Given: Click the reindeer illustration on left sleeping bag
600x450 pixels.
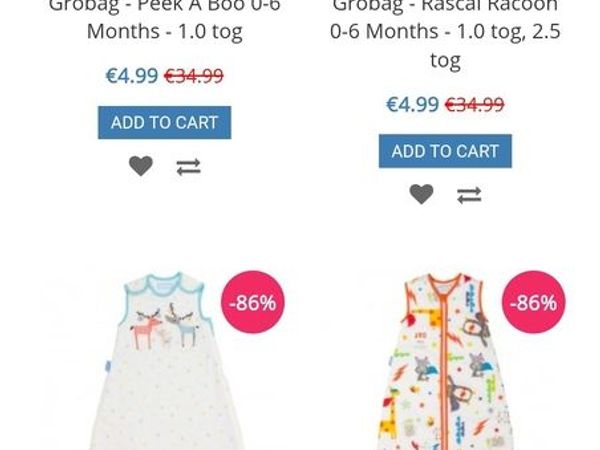Looking at the screenshot, I should point(165,326).
